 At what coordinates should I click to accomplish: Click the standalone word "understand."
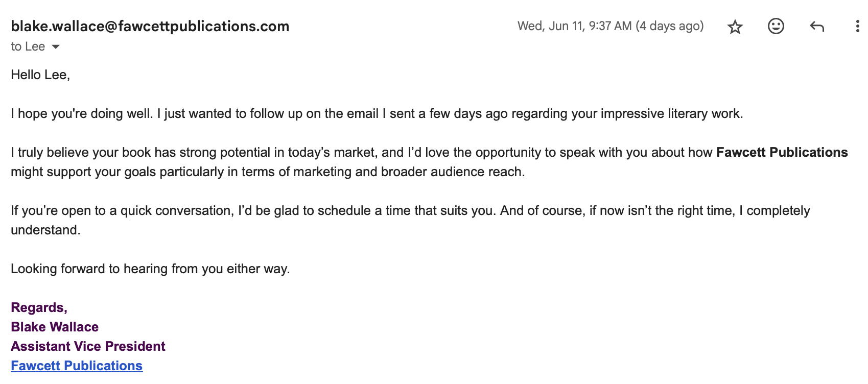click(46, 230)
